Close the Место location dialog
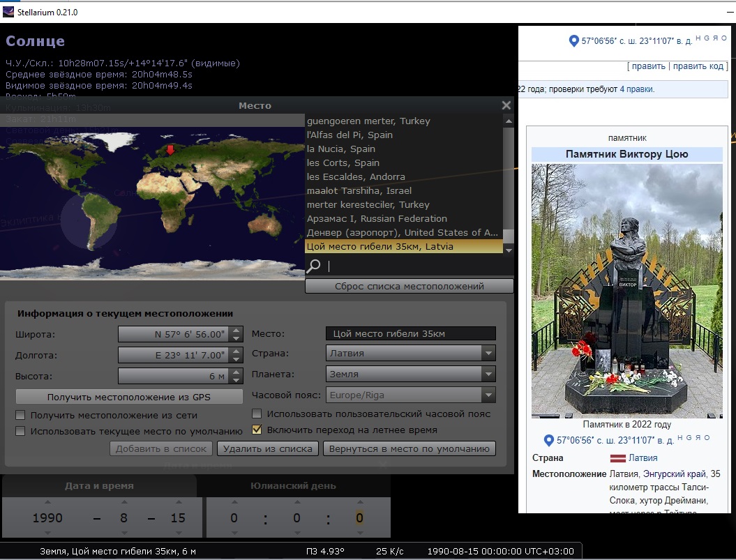The image size is (736, 560). (x=506, y=105)
